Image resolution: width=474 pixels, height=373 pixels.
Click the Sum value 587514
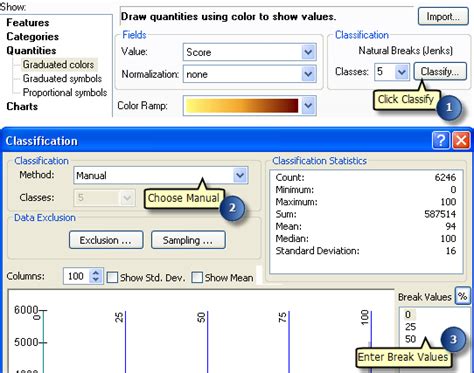click(440, 214)
